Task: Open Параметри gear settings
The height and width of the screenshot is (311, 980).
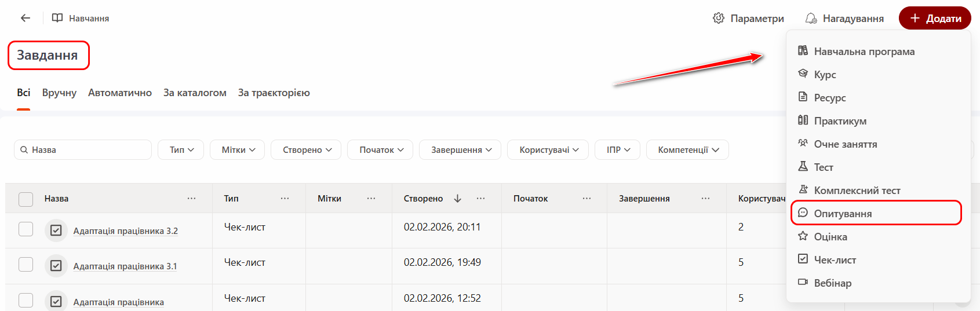Action: (x=719, y=19)
